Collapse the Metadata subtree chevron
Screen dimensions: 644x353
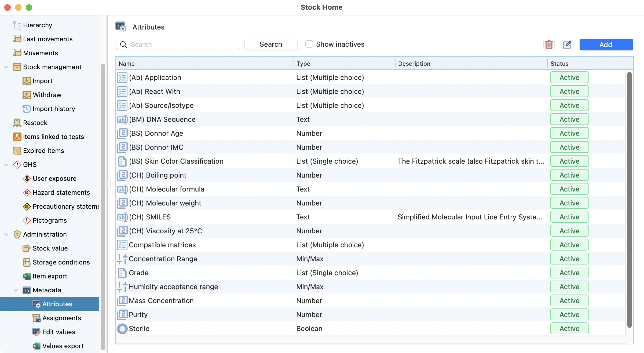pyautogui.click(x=16, y=290)
